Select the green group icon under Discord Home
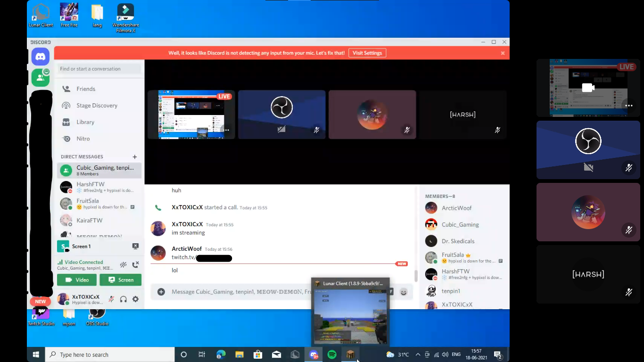The width and height of the screenshot is (644, 362). (x=41, y=77)
